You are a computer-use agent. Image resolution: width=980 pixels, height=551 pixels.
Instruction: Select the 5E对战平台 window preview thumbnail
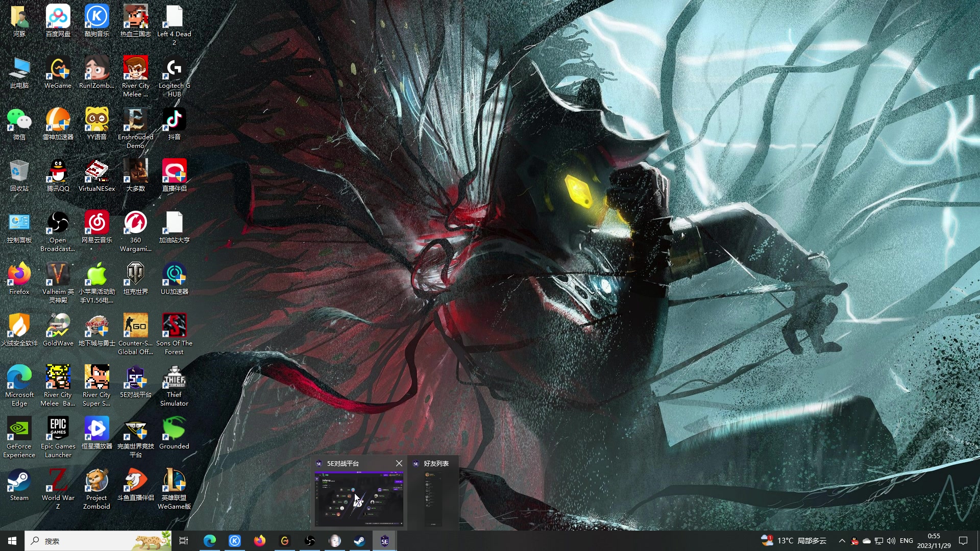359,499
